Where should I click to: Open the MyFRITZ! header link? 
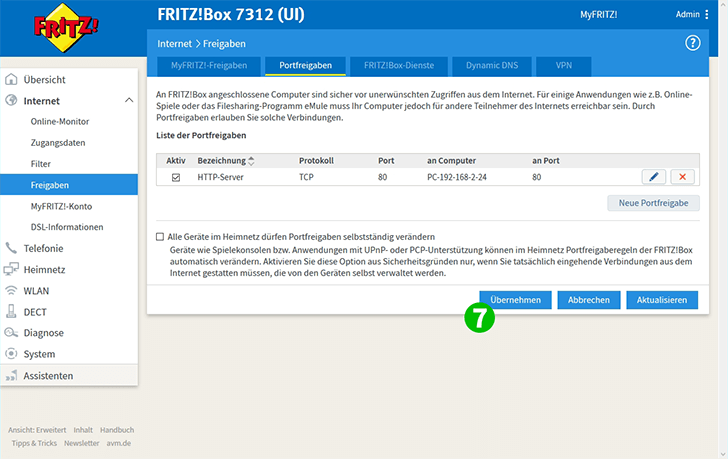pos(598,14)
